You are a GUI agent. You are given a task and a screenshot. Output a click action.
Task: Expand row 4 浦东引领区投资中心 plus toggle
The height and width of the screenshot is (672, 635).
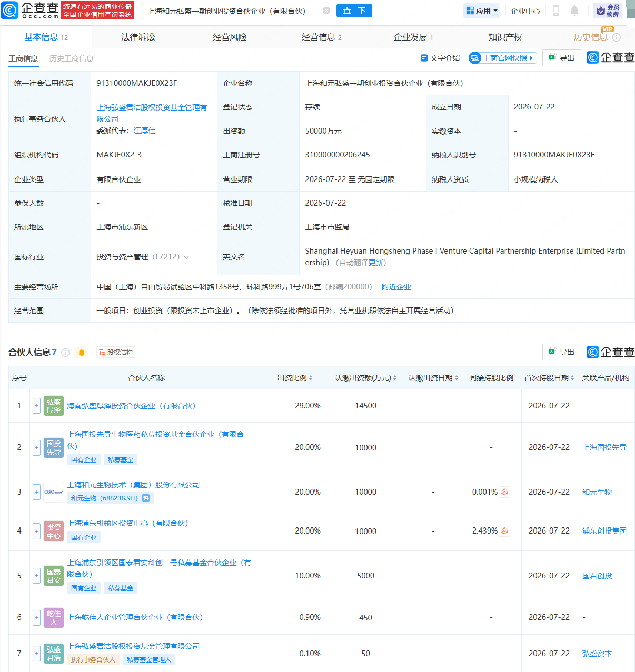36,531
